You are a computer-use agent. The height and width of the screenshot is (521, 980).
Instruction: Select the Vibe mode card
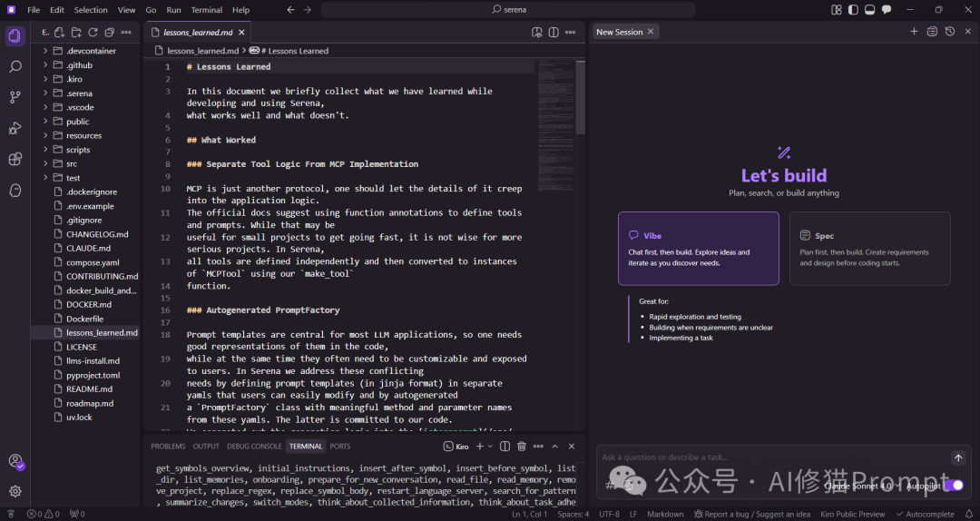(x=698, y=249)
